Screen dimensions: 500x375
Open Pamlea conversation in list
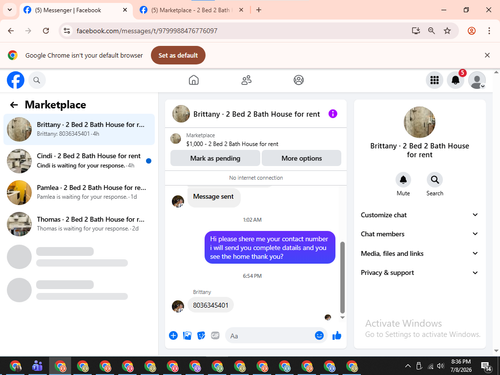(79, 192)
